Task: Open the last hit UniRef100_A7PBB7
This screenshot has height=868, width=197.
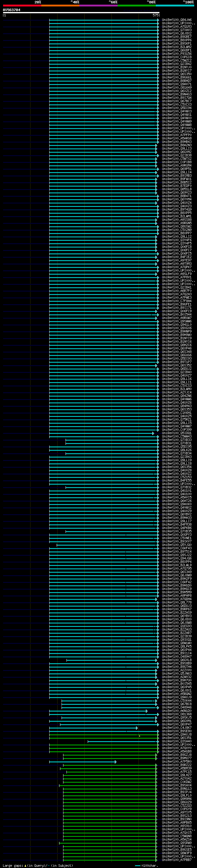Action: pyautogui.click(x=177, y=860)
